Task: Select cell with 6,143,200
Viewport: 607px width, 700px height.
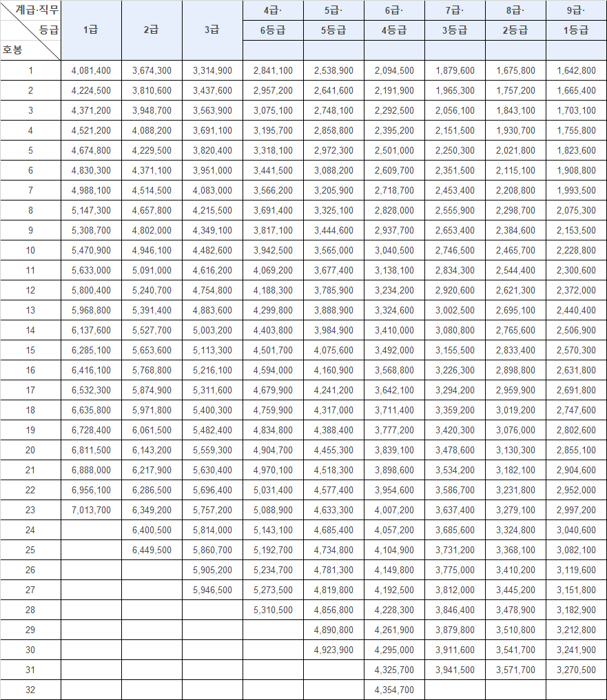Action: [x=152, y=450]
